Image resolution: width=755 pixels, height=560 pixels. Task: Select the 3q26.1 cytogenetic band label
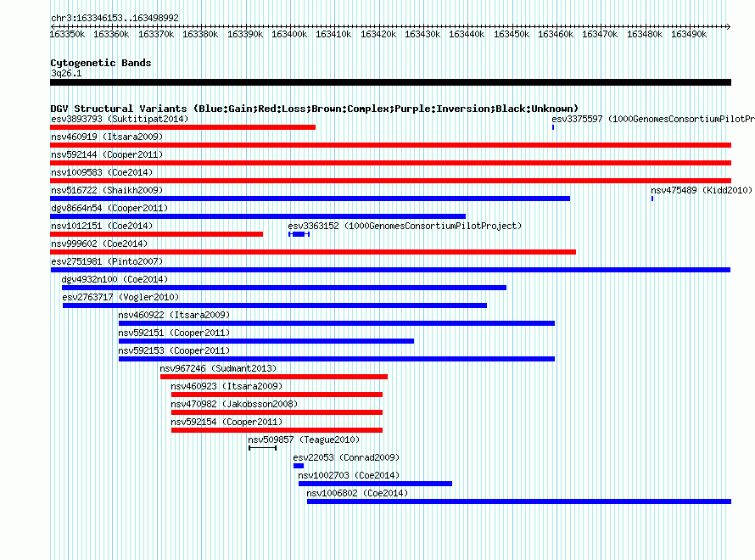click(66, 73)
